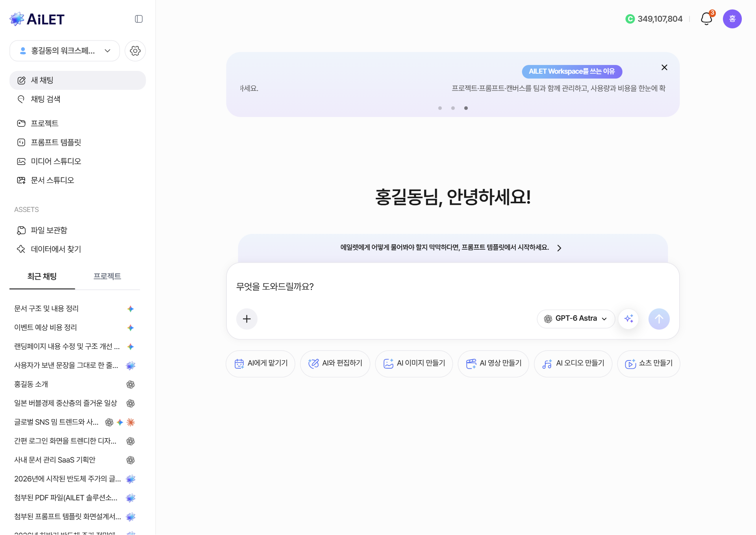This screenshot has height=535, width=756.
Task: Expand hint banner chevron arrow
Action: pyautogui.click(x=559, y=248)
